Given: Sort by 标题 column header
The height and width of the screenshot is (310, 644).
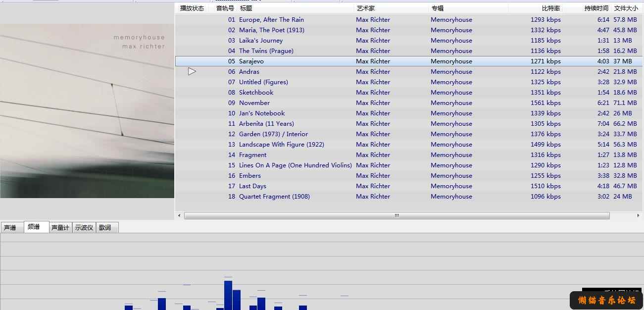Looking at the screenshot, I should coord(246,8).
